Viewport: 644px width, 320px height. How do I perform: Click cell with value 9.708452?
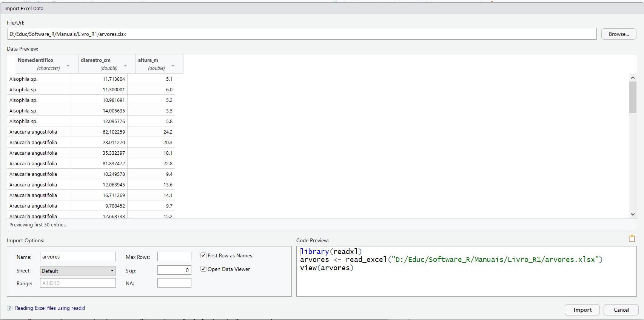99,206
